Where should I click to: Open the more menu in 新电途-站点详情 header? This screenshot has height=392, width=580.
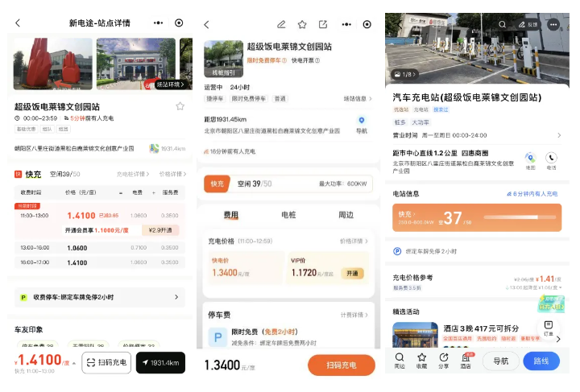tap(159, 23)
